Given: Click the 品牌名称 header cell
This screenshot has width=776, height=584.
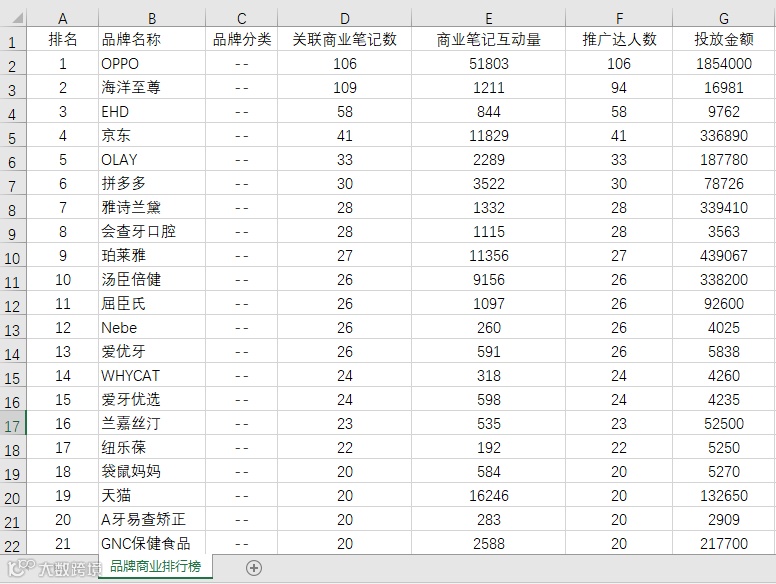Looking at the screenshot, I should coord(152,39).
